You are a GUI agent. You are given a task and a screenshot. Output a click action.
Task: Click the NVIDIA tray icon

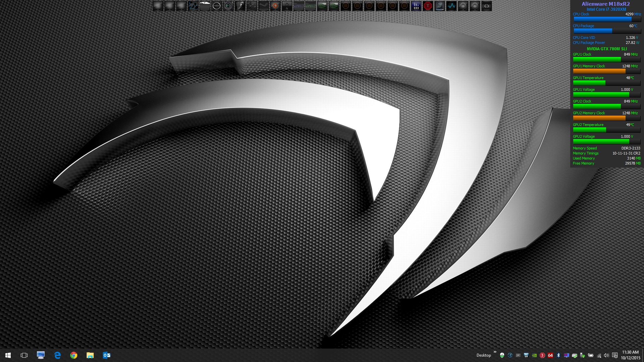[x=534, y=355]
